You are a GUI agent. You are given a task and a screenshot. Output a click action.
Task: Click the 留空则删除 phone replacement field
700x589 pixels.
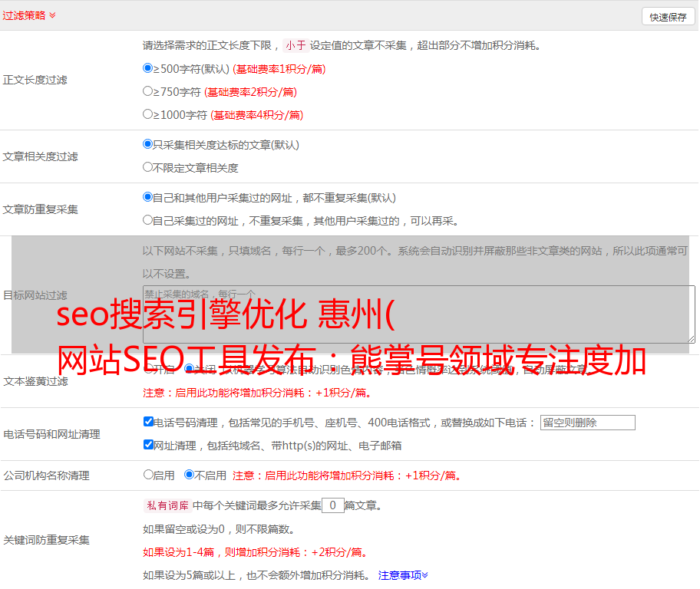pos(587,423)
